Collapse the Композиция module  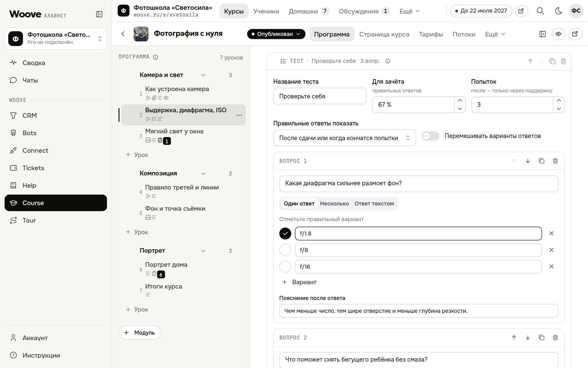203,174
